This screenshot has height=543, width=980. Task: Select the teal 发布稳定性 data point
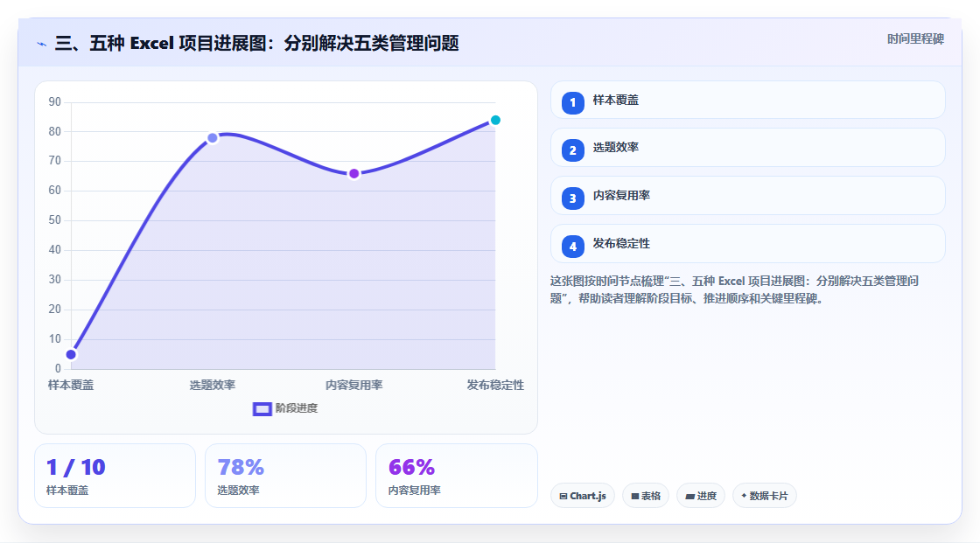tap(495, 120)
